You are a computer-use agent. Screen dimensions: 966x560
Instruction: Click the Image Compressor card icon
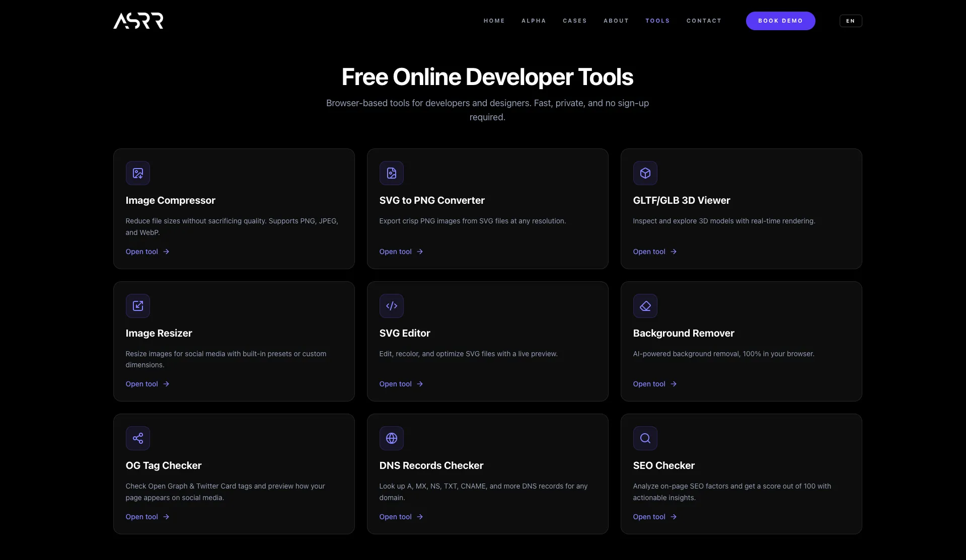coord(138,173)
